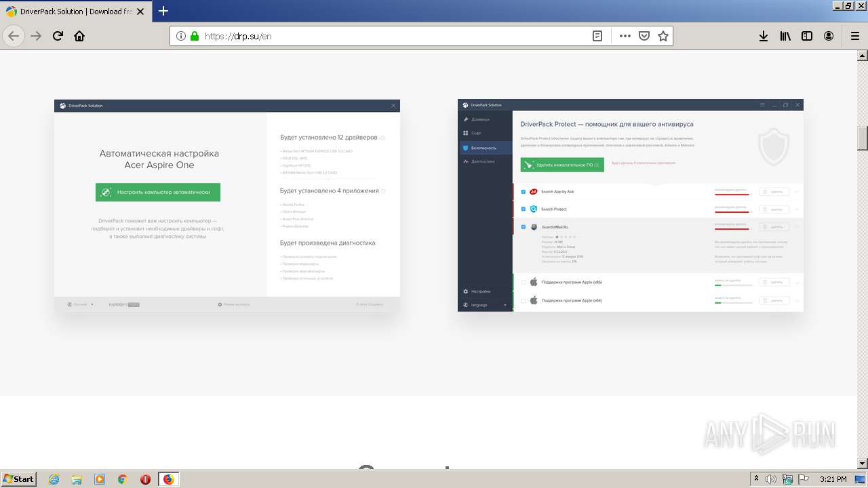
Task: Open the Русский language dropdown
Action: click(x=81, y=304)
